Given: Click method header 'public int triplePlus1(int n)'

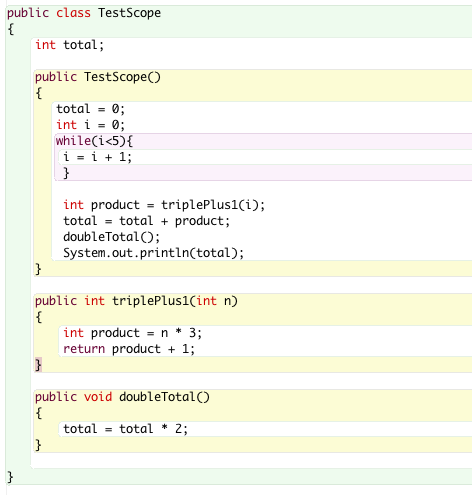Looking at the screenshot, I should pyautogui.click(x=136, y=301).
